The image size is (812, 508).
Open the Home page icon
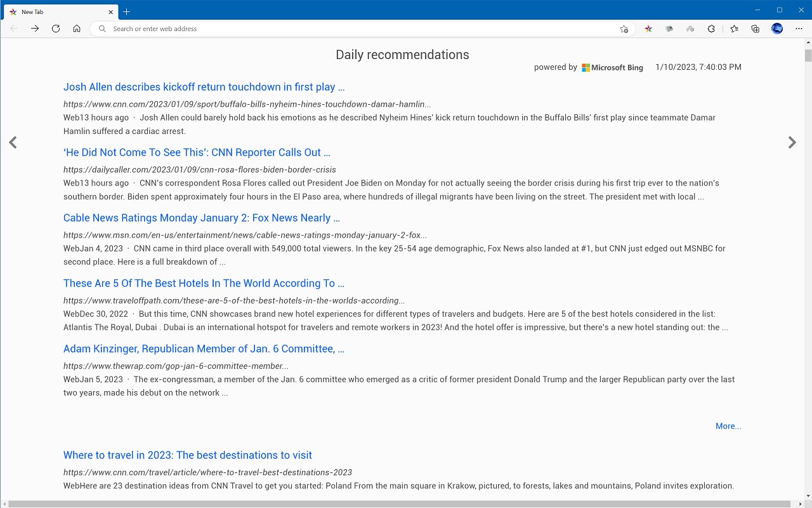[x=77, y=29]
